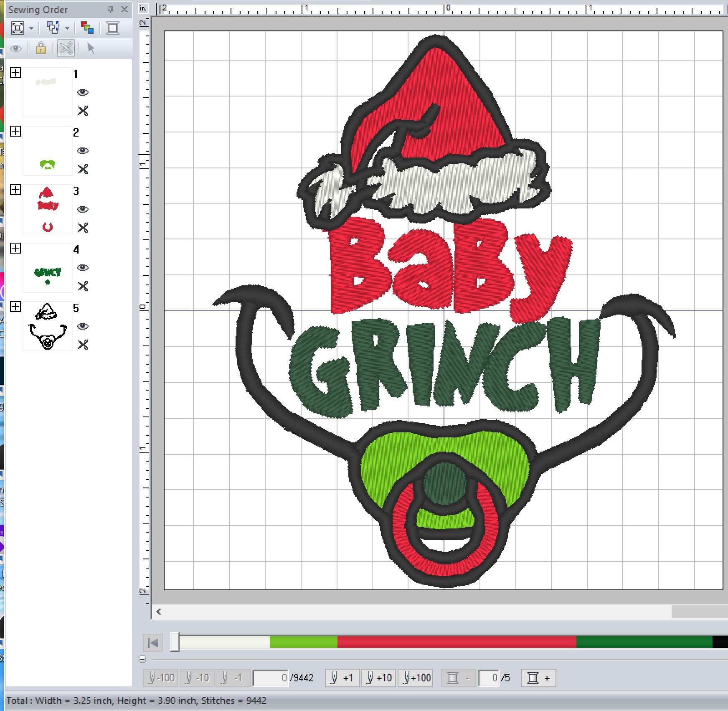
Task: Click the red segment of color bar
Action: (457, 642)
